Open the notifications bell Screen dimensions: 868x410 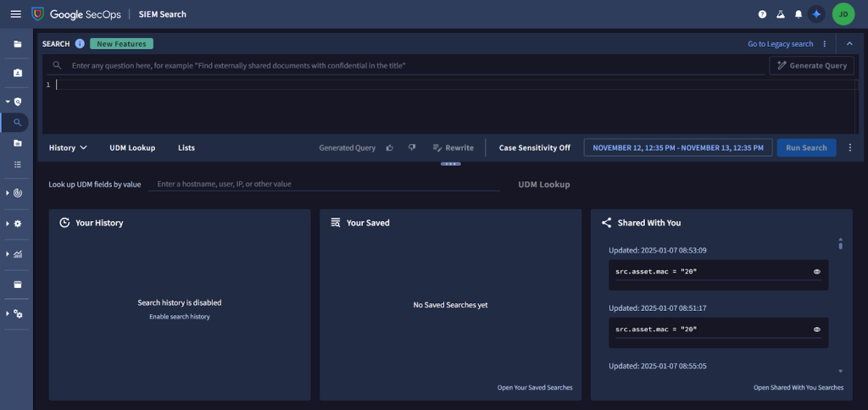coord(798,14)
